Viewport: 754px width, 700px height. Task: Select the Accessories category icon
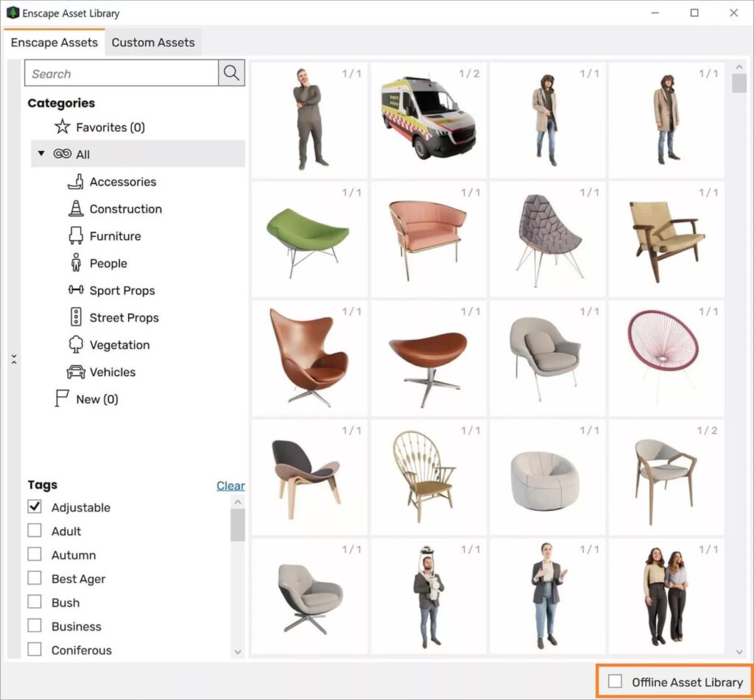pyautogui.click(x=75, y=182)
